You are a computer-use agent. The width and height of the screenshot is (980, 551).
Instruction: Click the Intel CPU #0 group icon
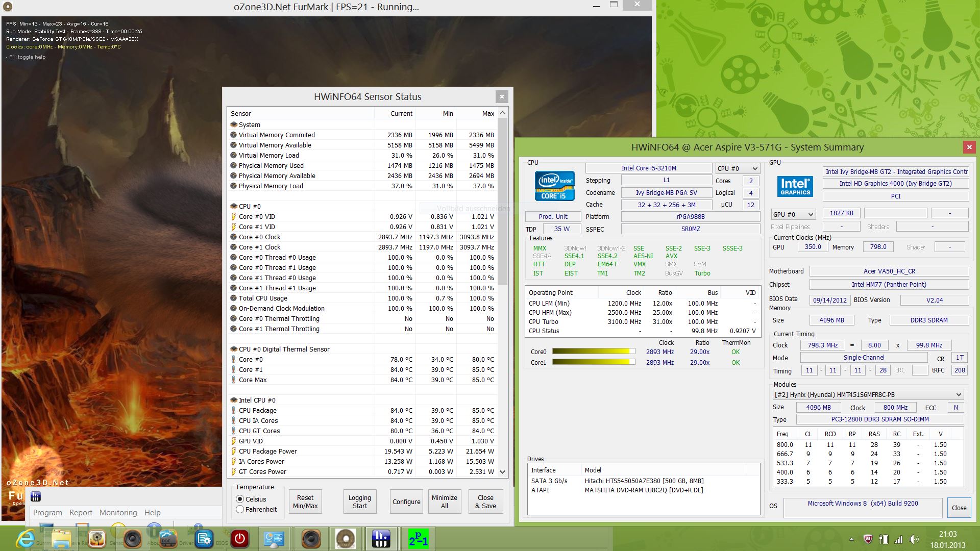[234, 400]
